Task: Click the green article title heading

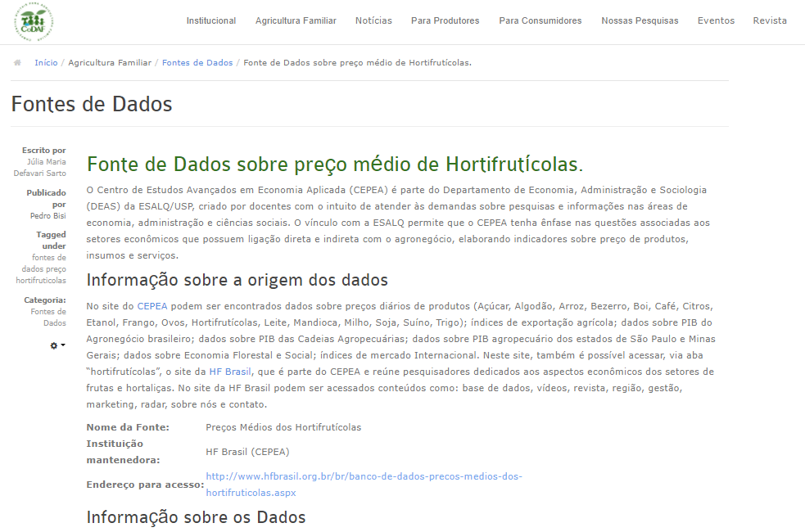Action: tap(335, 165)
